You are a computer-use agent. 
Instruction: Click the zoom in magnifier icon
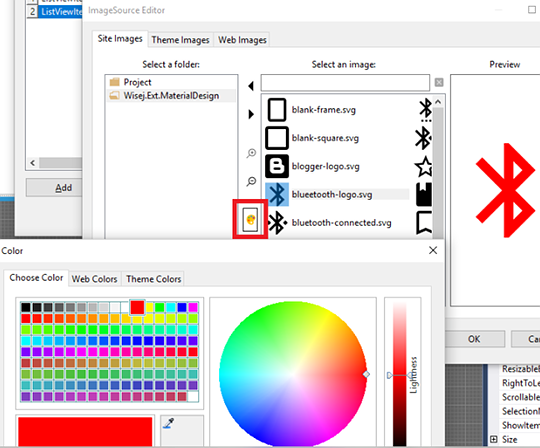(251, 153)
